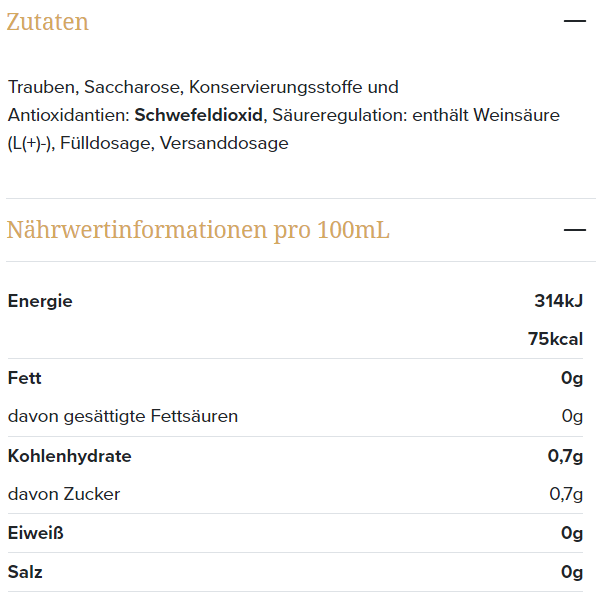Screen dimensions: 600x592
Task: Click the Energie row label
Action: (40, 302)
